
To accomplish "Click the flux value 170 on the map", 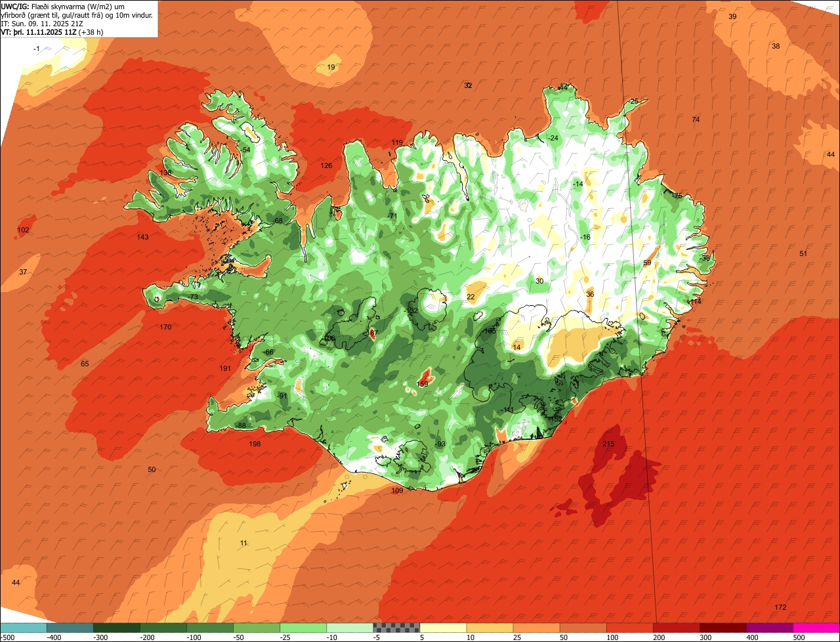I will pos(165,327).
